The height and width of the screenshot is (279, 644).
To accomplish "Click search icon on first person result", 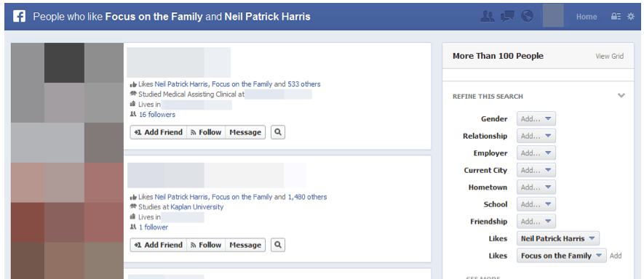I will 278,132.
